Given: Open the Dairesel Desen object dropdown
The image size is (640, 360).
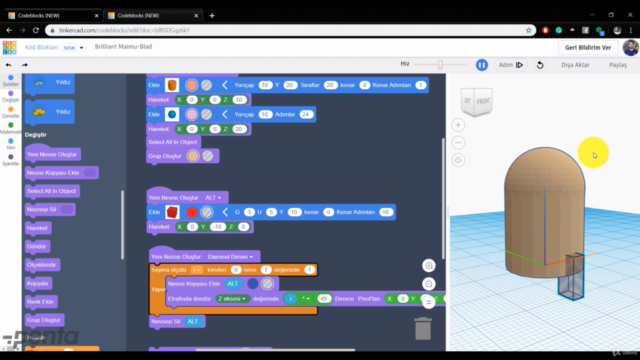Looking at the screenshot, I should [x=230, y=257].
